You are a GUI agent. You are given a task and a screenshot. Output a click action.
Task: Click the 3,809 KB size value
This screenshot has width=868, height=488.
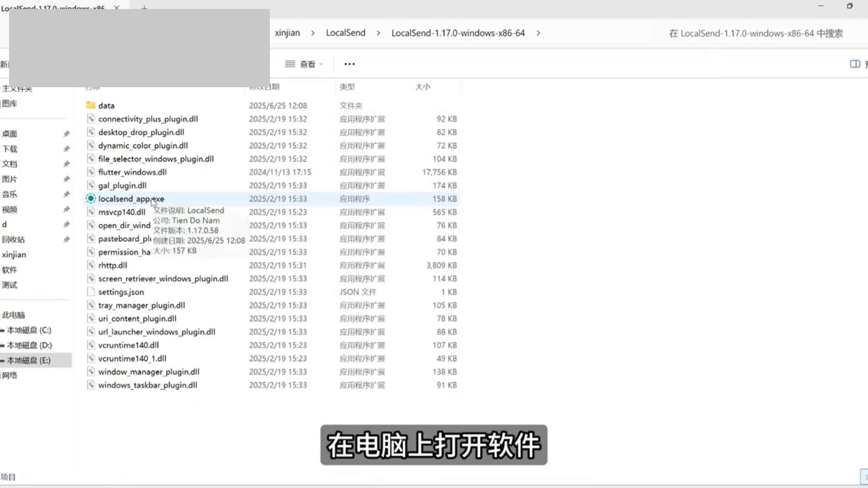coord(441,265)
